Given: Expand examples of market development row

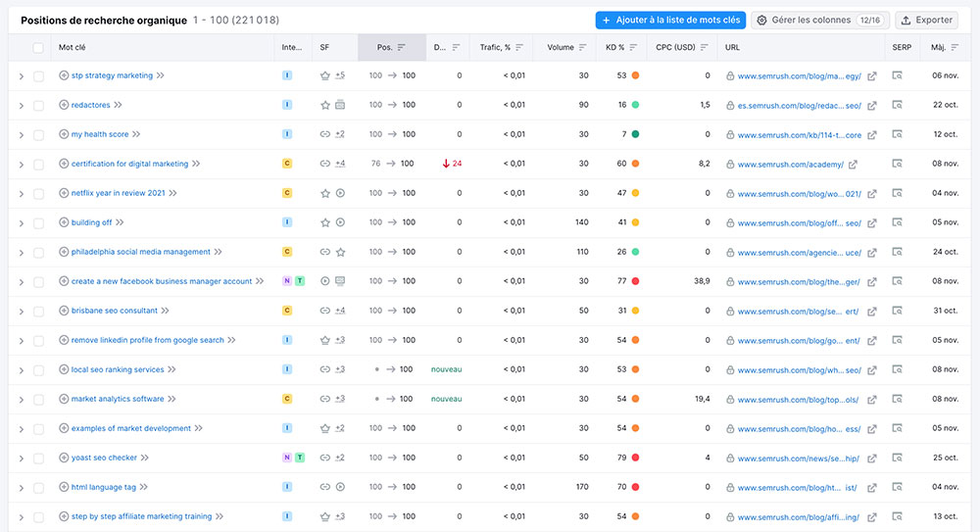Looking at the screenshot, I should point(22,429).
